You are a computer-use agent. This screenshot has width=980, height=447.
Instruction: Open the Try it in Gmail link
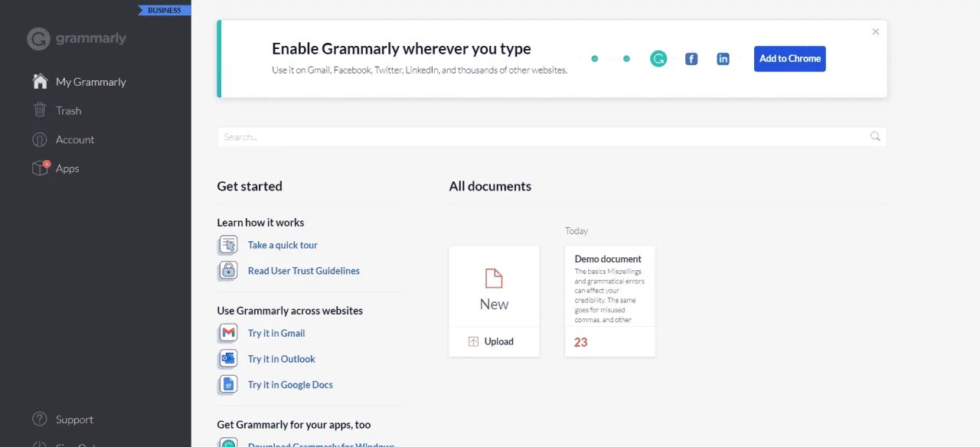pos(276,333)
